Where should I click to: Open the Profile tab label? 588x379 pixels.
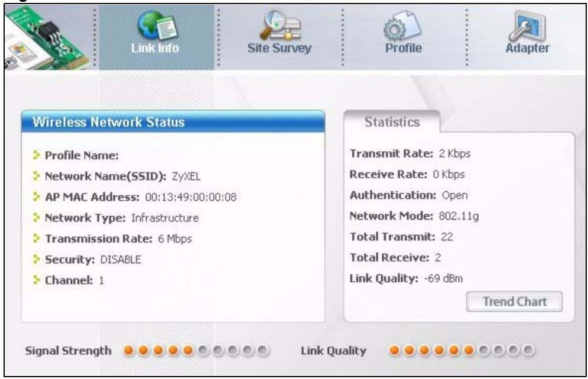coord(404,48)
